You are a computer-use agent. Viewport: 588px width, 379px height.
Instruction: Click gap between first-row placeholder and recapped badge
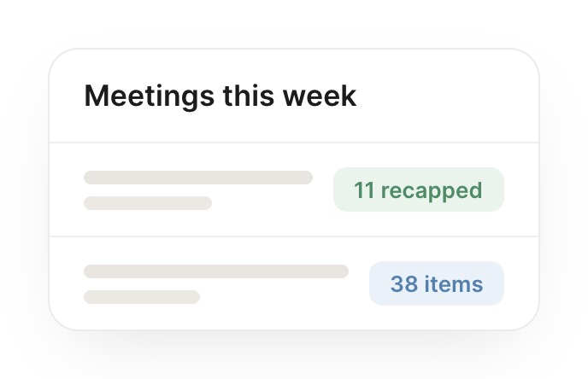323,189
